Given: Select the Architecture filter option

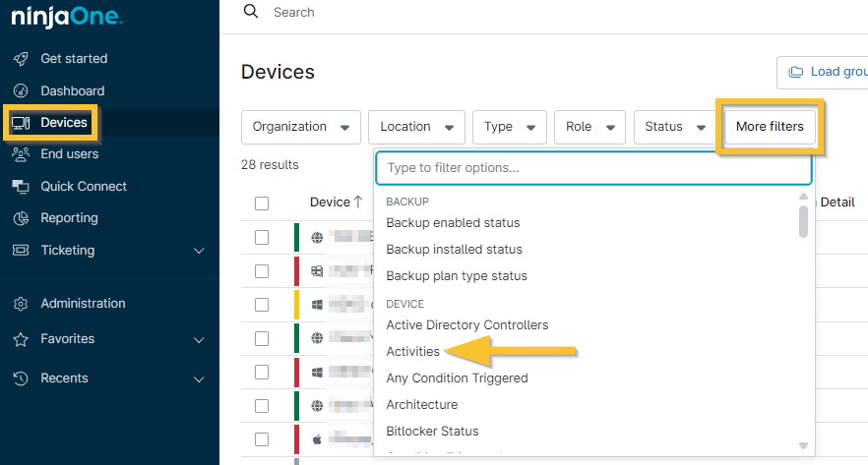Looking at the screenshot, I should (422, 405).
